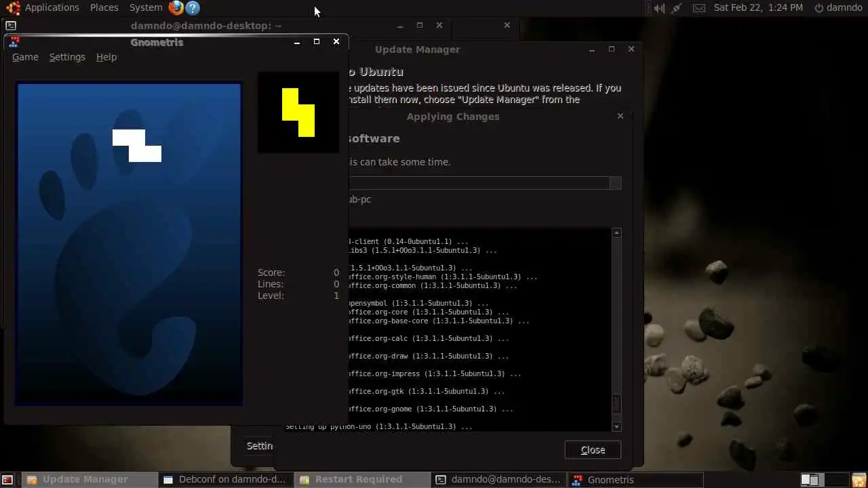
Task: Launch Firefox from the top panel
Action: [176, 7]
